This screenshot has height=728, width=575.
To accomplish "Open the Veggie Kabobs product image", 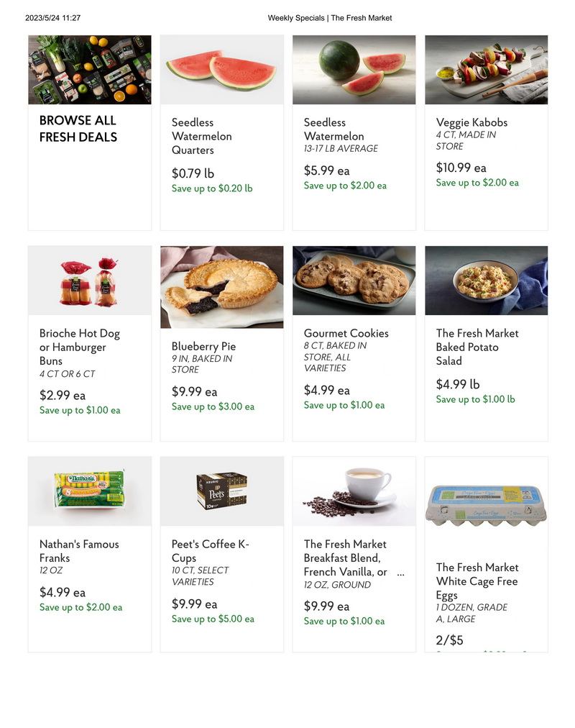I will [486, 70].
